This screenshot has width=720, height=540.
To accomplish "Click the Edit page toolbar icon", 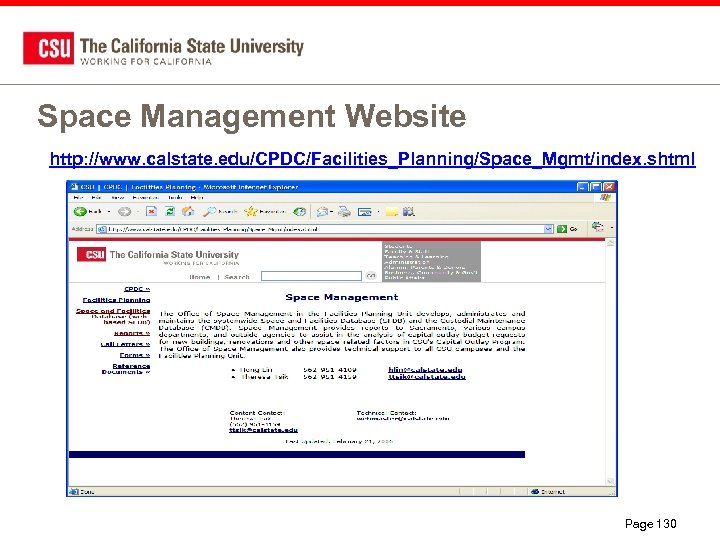I will pyautogui.click(x=365, y=212).
